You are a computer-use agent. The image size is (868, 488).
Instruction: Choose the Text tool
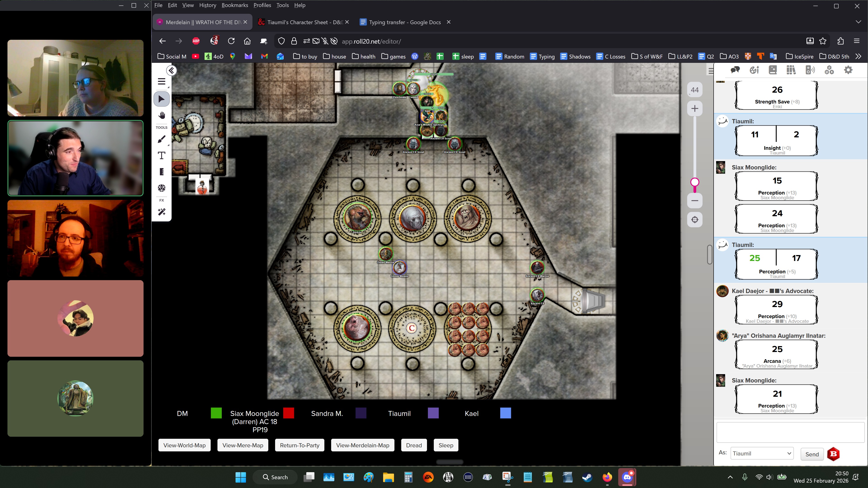click(161, 156)
